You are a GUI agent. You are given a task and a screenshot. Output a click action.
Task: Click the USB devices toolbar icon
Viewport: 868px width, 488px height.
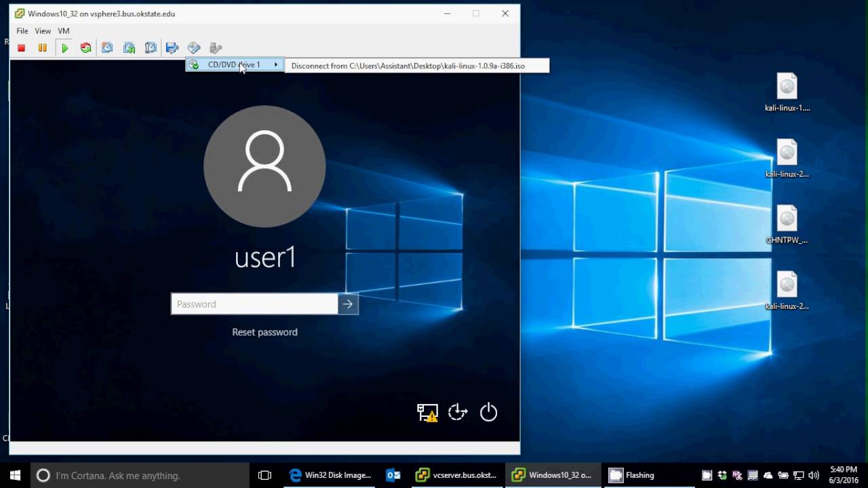point(216,48)
